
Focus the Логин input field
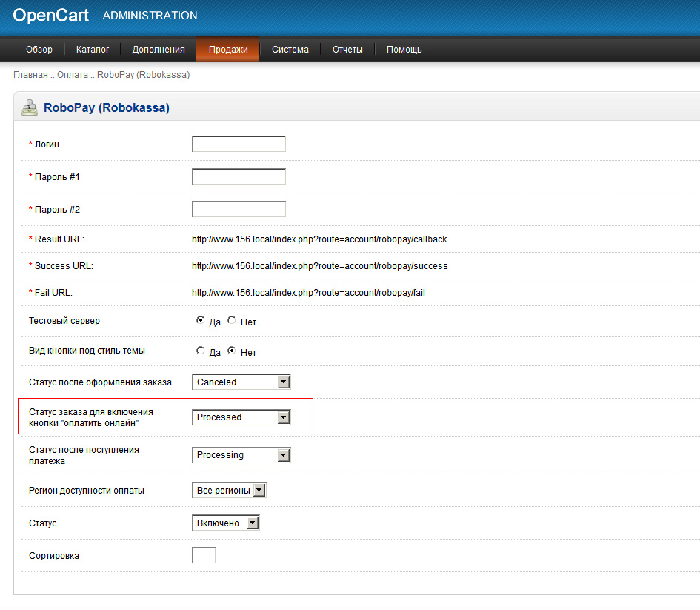tap(239, 145)
